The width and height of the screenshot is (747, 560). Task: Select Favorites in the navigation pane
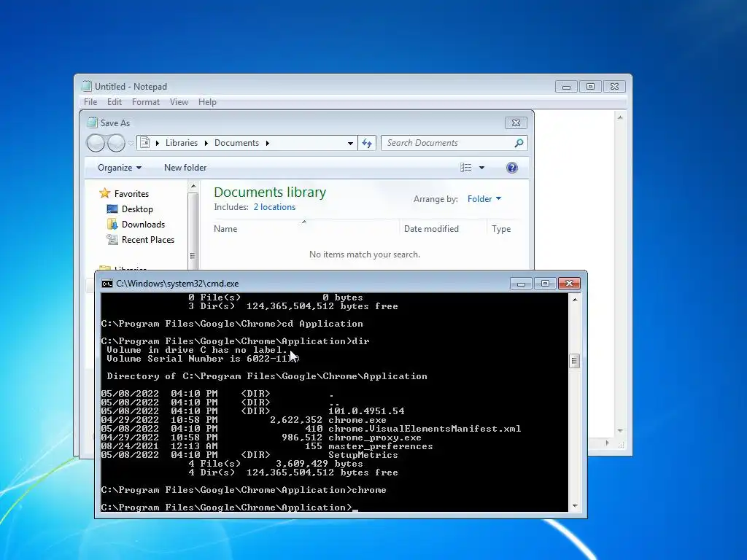pyautogui.click(x=131, y=194)
